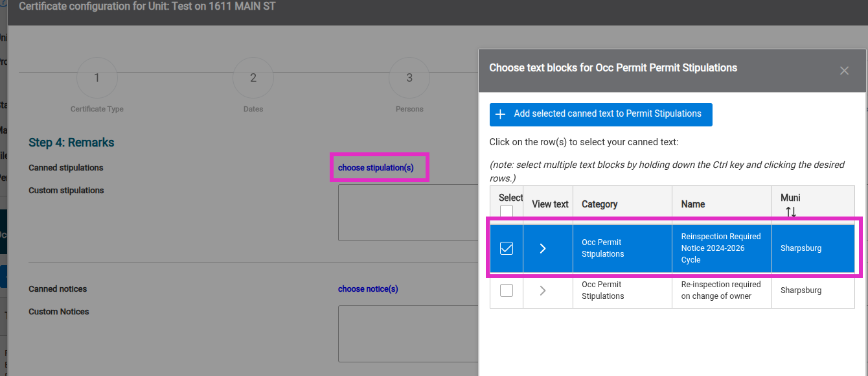Screen dimensions: 868x376
Task: Go to step 2 Dates
Action: (x=253, y=78)
